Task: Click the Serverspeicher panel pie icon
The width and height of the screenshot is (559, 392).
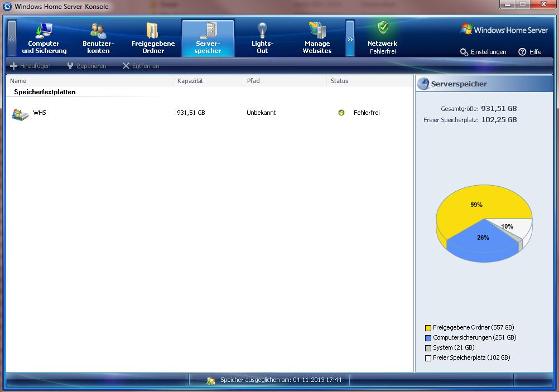Action: pos(423,84)
